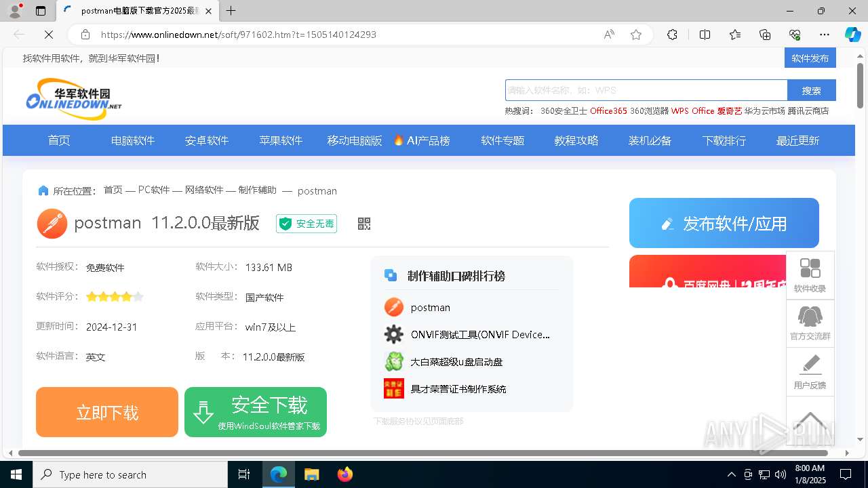Open the 最近更新 navigation menu item
The height and width of the screenshot is (488, 868).
797,140
